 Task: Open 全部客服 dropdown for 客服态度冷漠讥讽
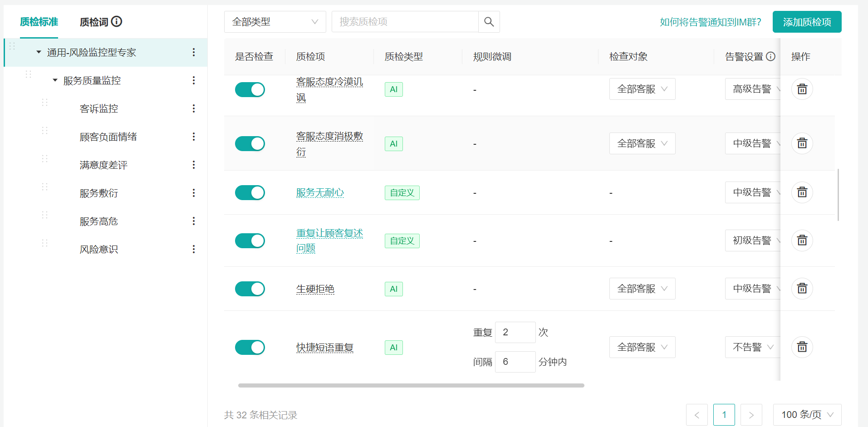click(642, 89)
